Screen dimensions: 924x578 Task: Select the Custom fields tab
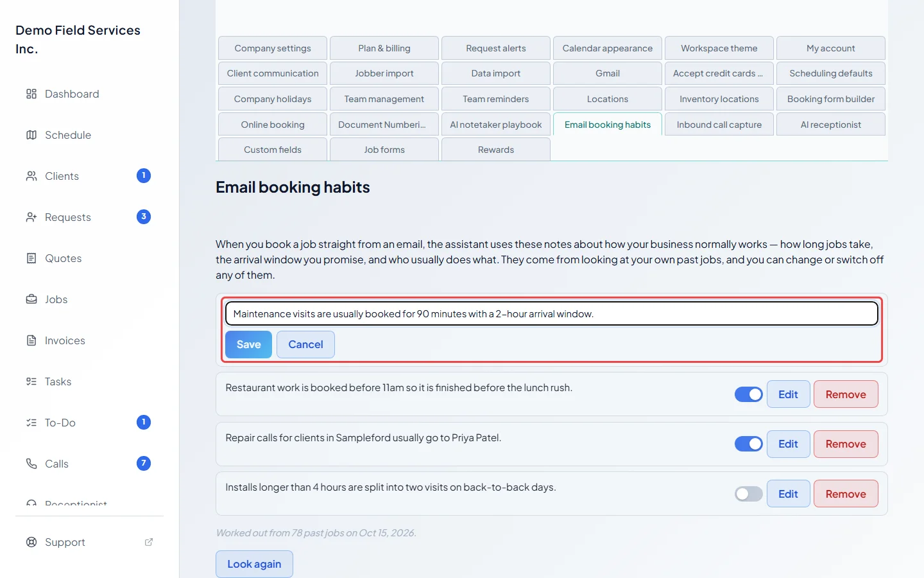click(x=273, y=150)
